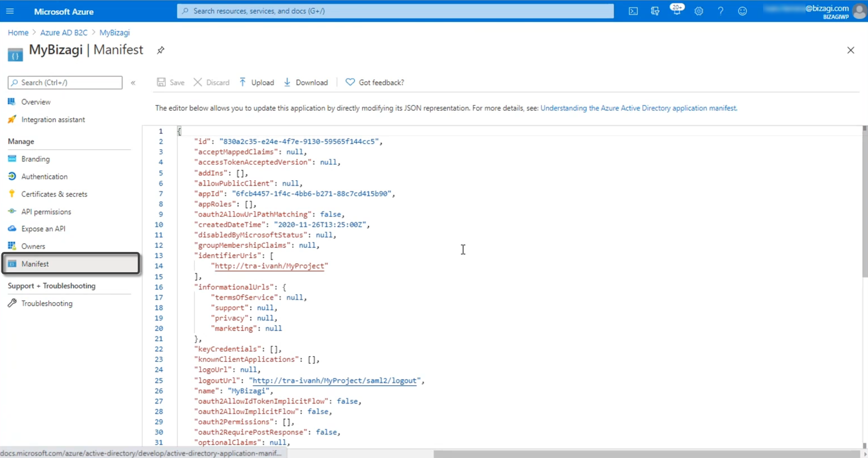This screenshot has width=868, height=458.
Task: Navigate to Home breadcrumb
Action: point(18,32)
